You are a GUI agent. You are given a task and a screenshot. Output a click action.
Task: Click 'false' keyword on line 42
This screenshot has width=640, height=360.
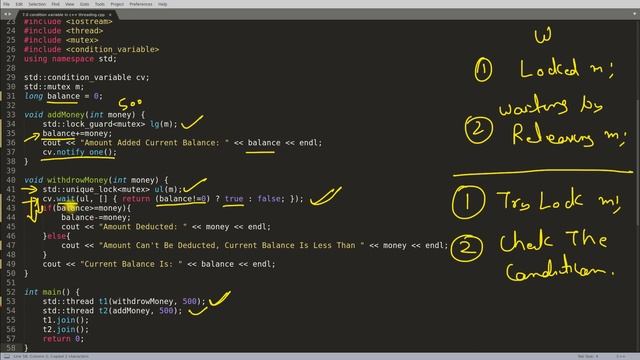[269, 199]
